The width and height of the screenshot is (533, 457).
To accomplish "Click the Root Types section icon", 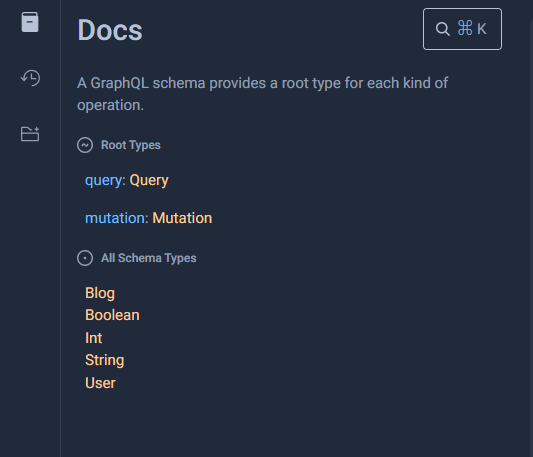I will [x=85, y=145].
